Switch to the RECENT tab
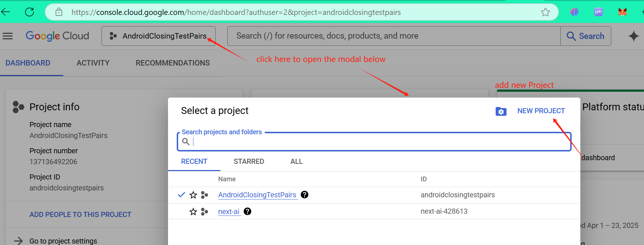644x245 pixels. click(x=194, y=161)
